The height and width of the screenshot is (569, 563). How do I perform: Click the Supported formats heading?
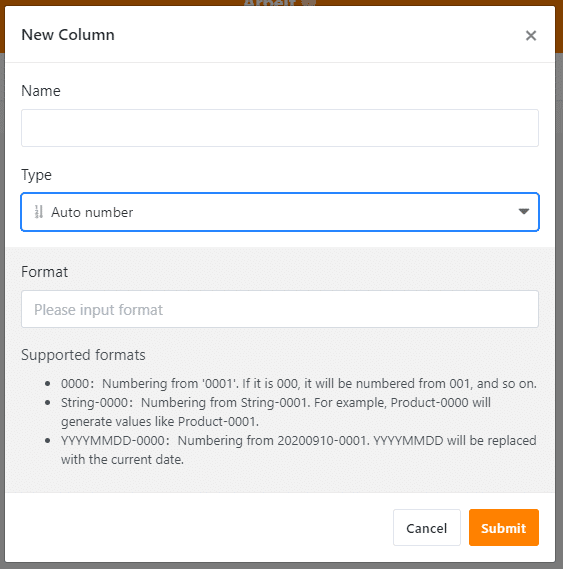pos(83,355)
